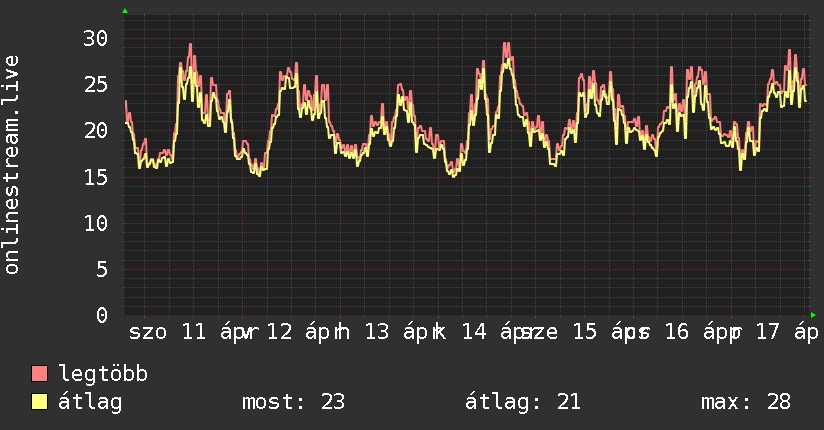Click the 14 date label
The width and height of the screenshot is (824, 430).
pyautogui.click(x=474, y=332)
